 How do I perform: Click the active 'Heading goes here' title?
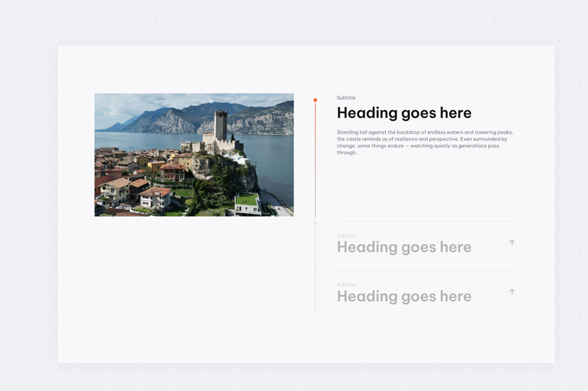click(x=404, y=113)
